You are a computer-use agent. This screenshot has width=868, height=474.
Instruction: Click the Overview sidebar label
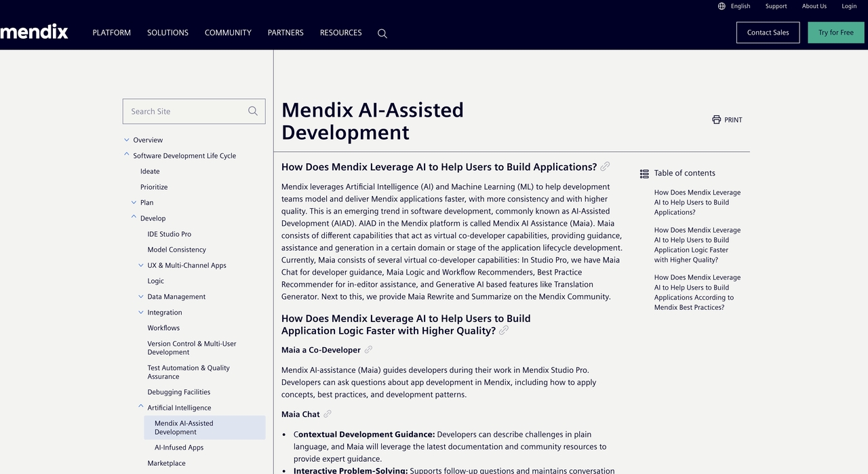[148, 140]
